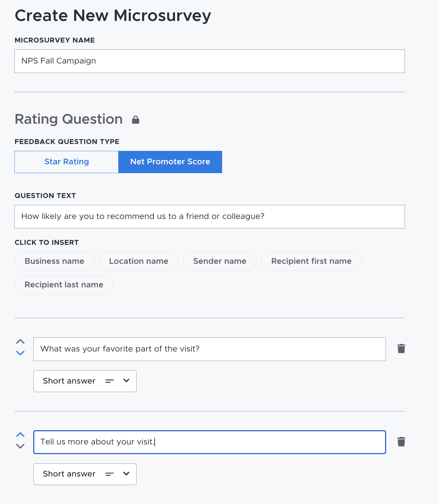
Task: Focus the Microsurvey Name input field
Action: coord(210,61)
